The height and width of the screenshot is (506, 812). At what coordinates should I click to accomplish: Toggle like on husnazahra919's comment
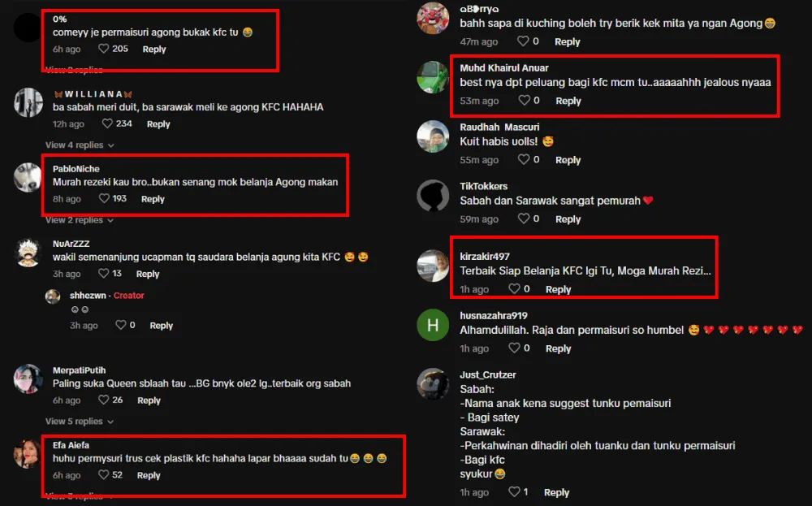click(x=514, y=348)
